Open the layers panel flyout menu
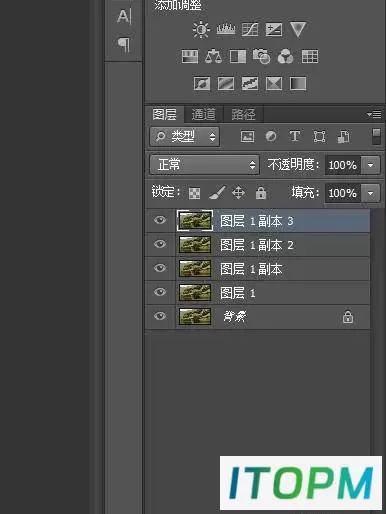This screenshot has width=386, height=514. click(374, 114)
